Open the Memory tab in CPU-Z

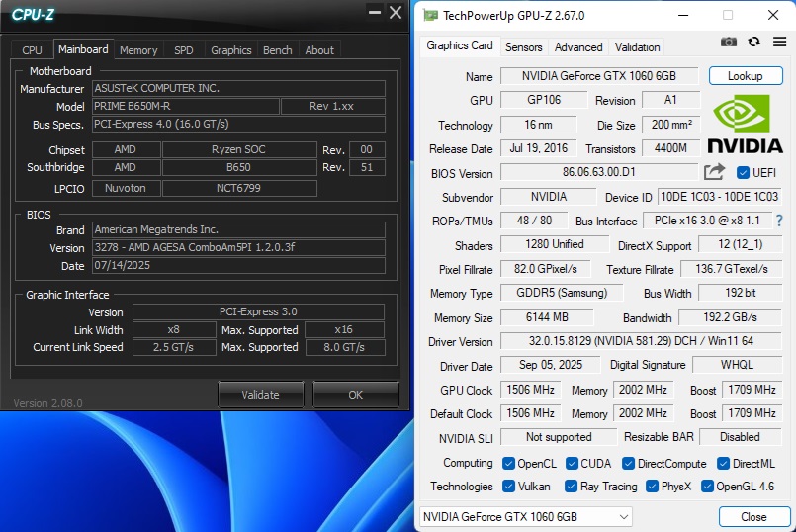138,50
